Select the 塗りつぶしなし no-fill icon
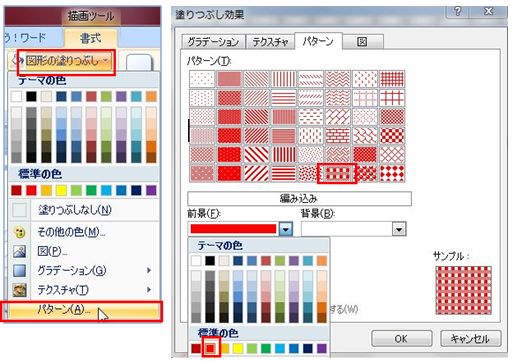Image resolution: width=512 pixels, height=361 pixels. click(x=20, y=210)
